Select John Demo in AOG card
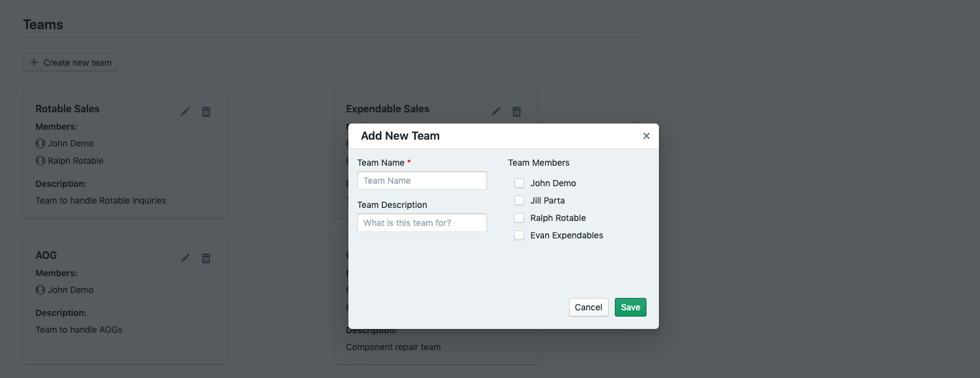 [x=65, y=290]
